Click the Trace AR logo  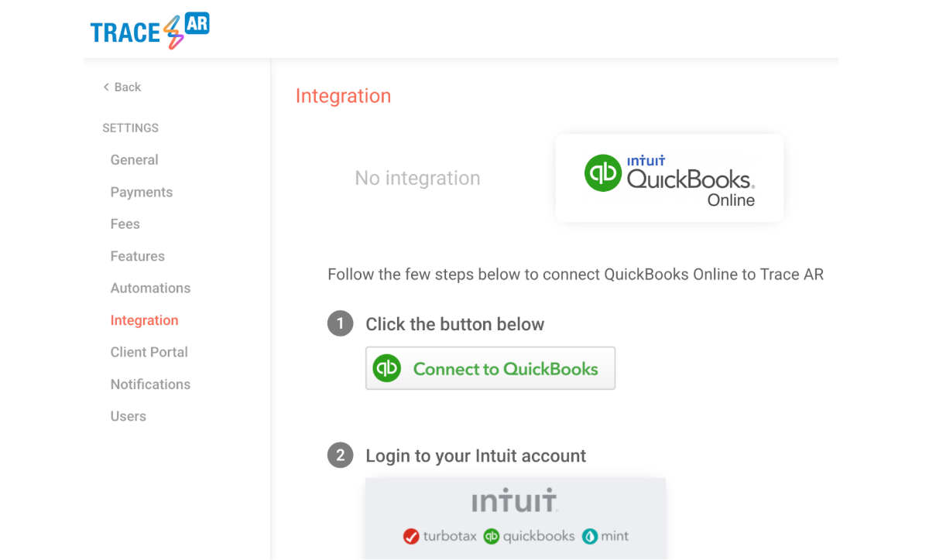pos(149,31)
